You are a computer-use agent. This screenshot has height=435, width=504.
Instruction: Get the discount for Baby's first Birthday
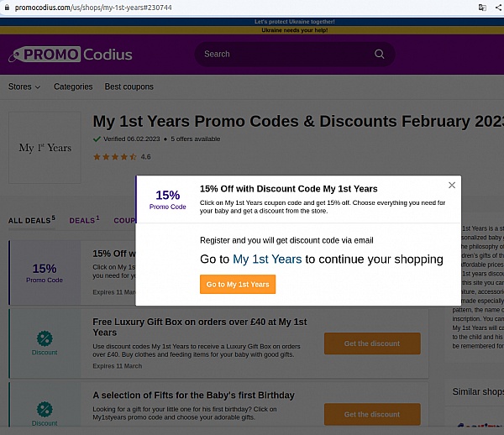[x=372, y=415]
